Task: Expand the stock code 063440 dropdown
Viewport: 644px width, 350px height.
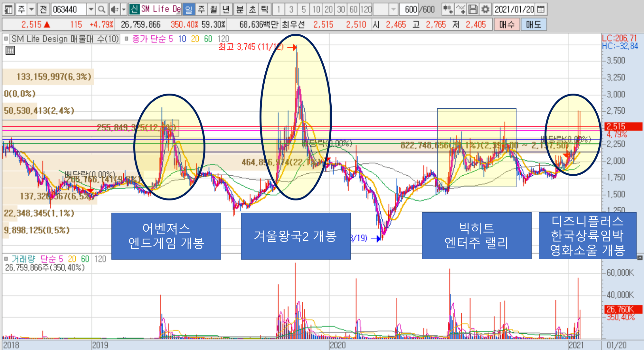Action: [91, 9]
